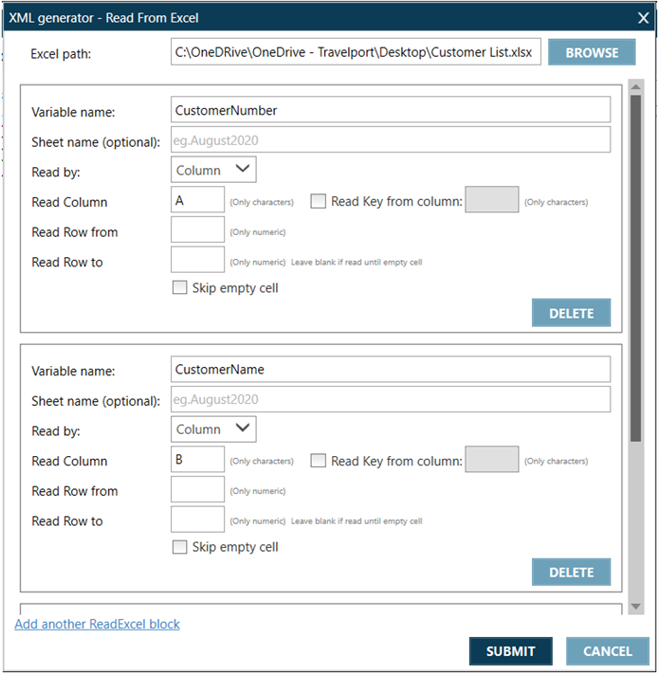Click the Excel path text field
This screenshot has height=673, width=659.
pos(355,53)
